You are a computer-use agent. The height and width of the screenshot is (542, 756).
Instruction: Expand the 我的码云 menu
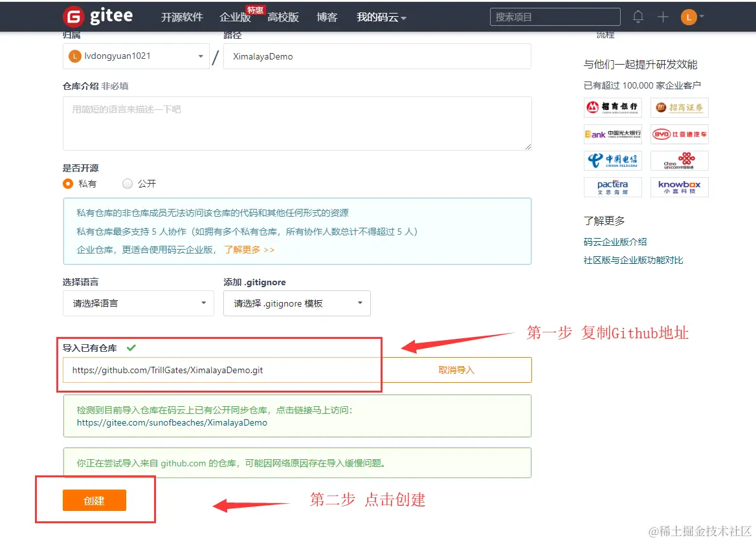point(381,17)
